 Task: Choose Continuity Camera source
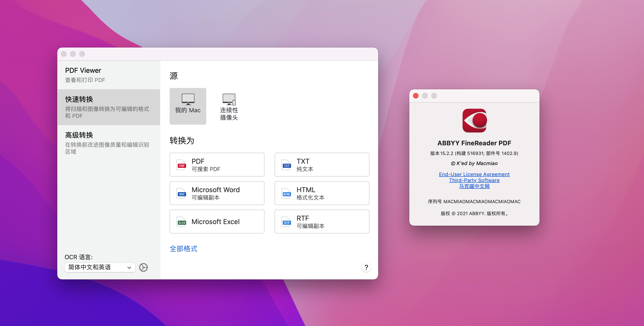tap(229, 107)
